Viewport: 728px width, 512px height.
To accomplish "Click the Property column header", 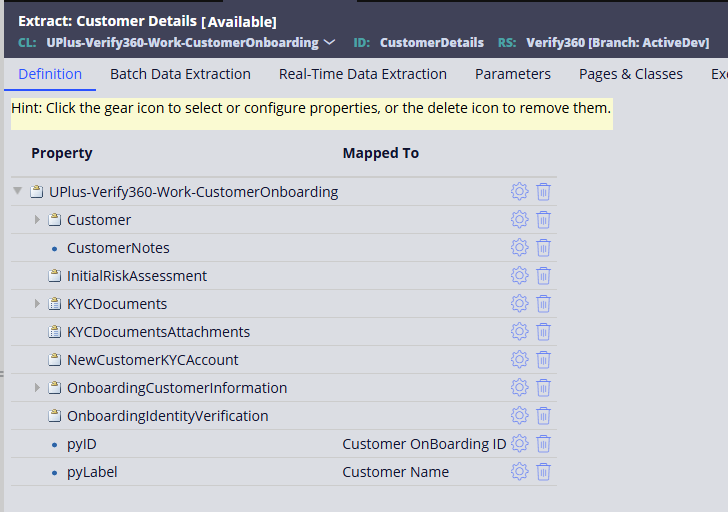I will [62, 153].
